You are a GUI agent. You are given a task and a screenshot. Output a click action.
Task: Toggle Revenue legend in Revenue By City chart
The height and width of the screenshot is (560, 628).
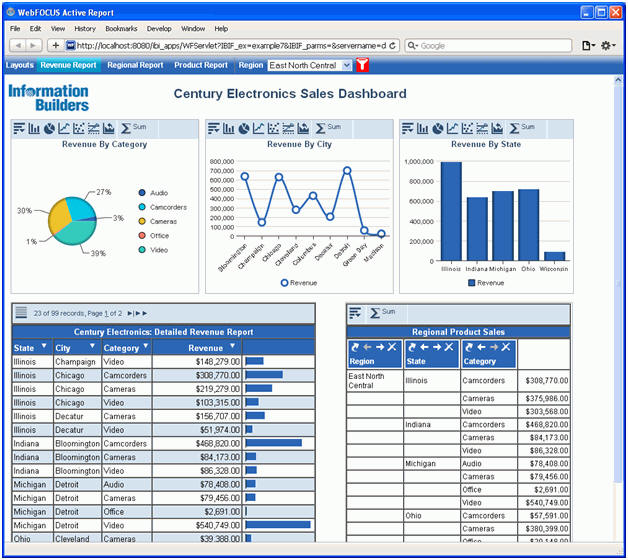pos(299,283)
